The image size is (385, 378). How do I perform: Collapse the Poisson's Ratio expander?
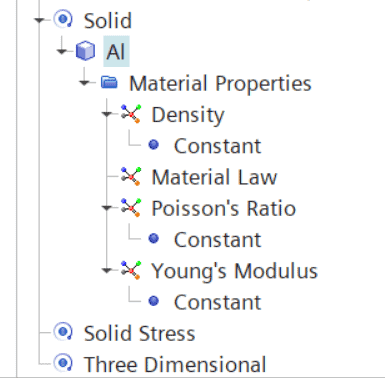tap(107, 208)
